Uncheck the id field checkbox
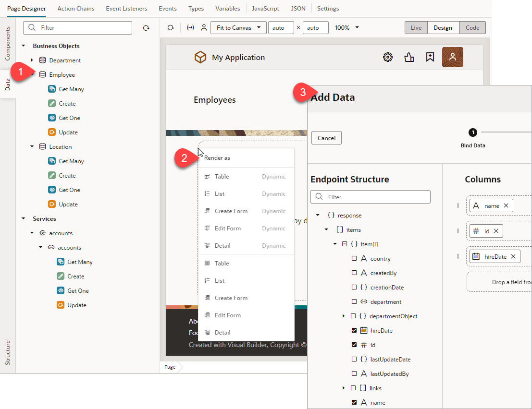The height and width of the screenshot is (409, 532). click(x=354, y=345)
